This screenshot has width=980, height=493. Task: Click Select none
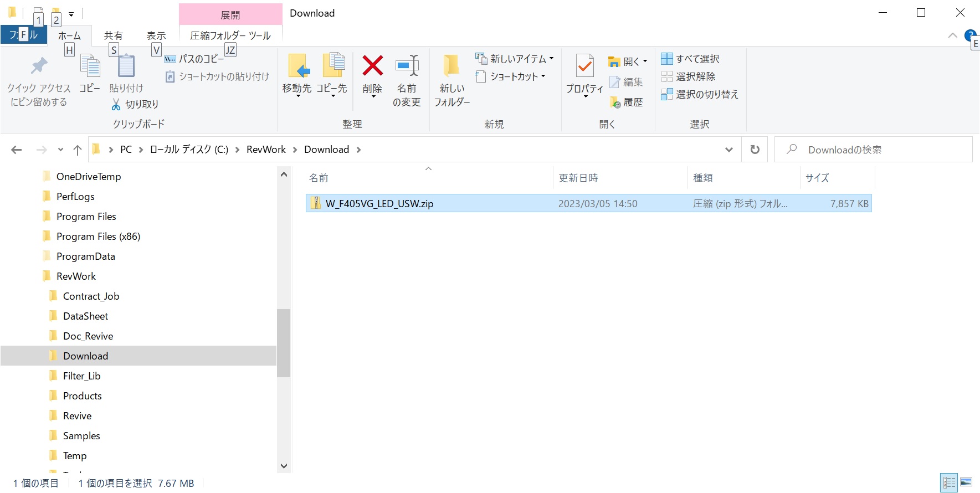coord(689,76)
